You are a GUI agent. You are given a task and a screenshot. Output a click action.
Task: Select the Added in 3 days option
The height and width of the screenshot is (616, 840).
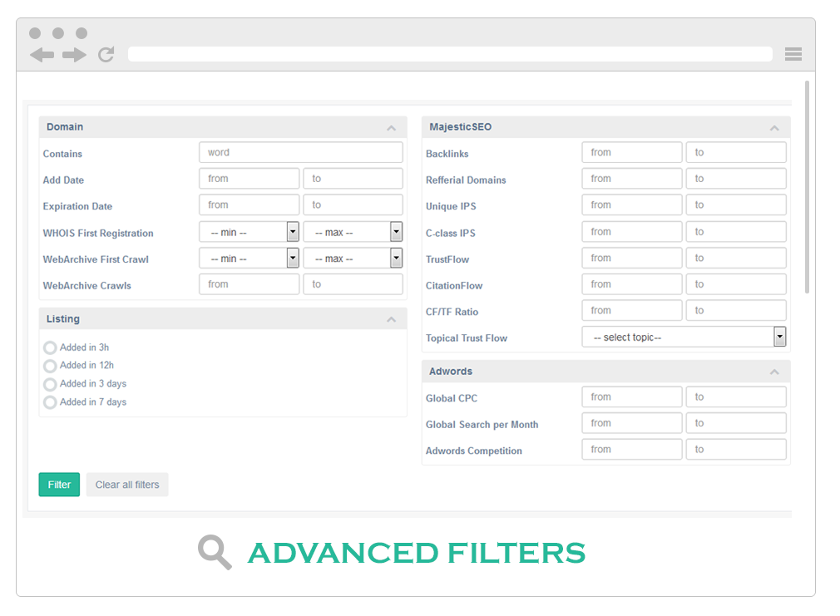[x=50, y=384]
